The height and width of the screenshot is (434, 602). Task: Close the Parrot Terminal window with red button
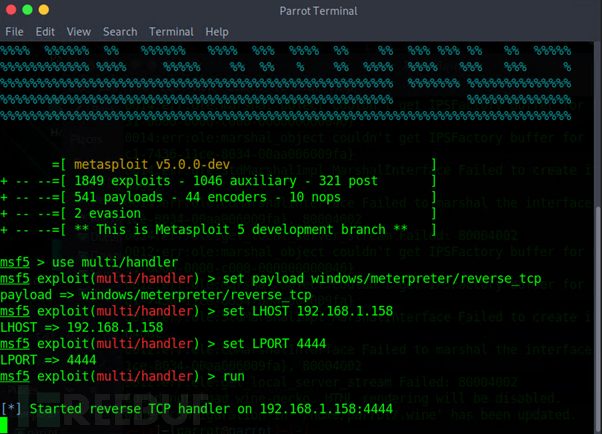click(11, 10)
